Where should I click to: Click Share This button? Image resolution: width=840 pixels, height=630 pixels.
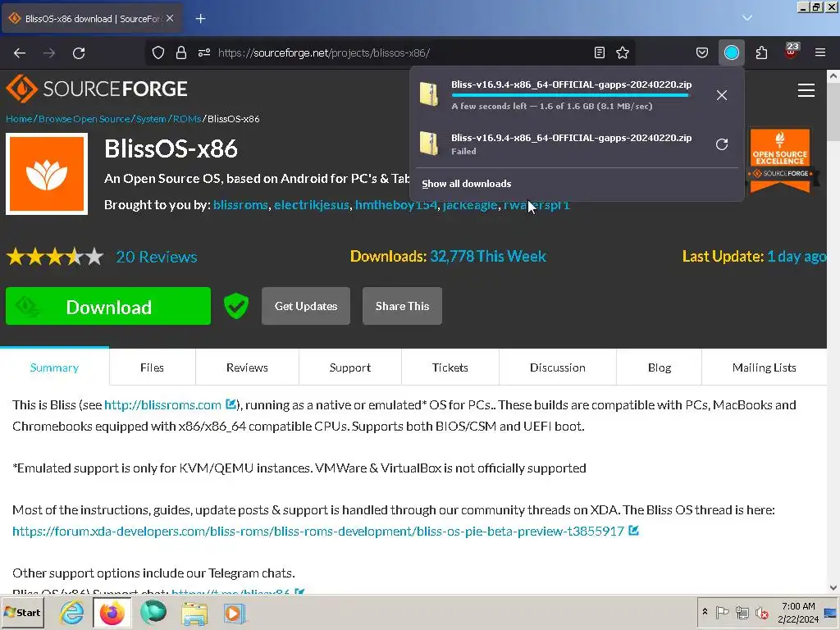(x=402, y=306)
